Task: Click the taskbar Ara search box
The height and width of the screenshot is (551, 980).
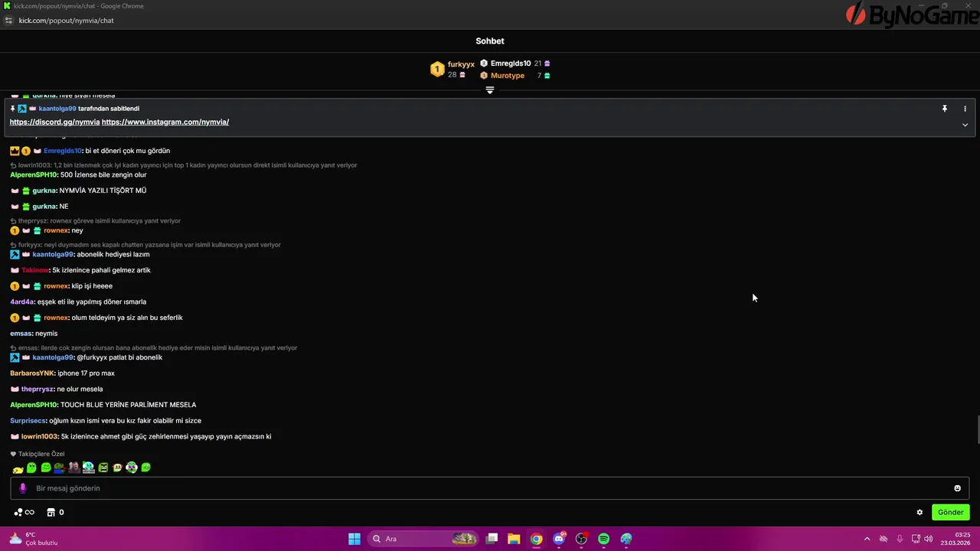Action: click(423, 539)
